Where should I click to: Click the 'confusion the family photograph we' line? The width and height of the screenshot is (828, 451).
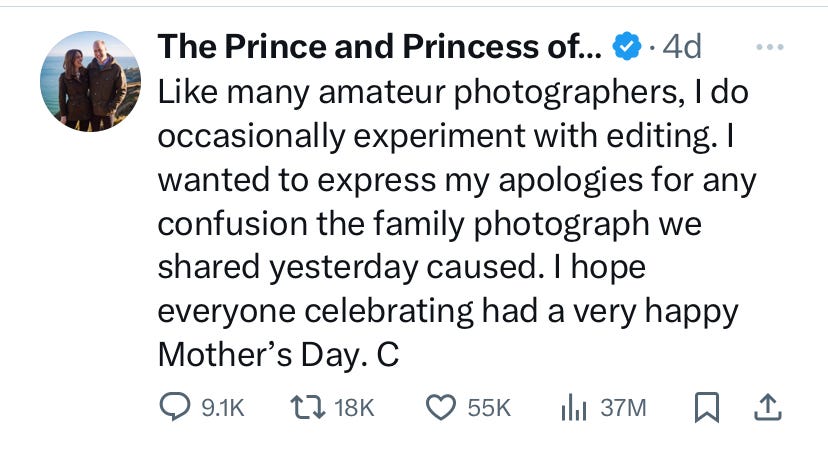429,224
